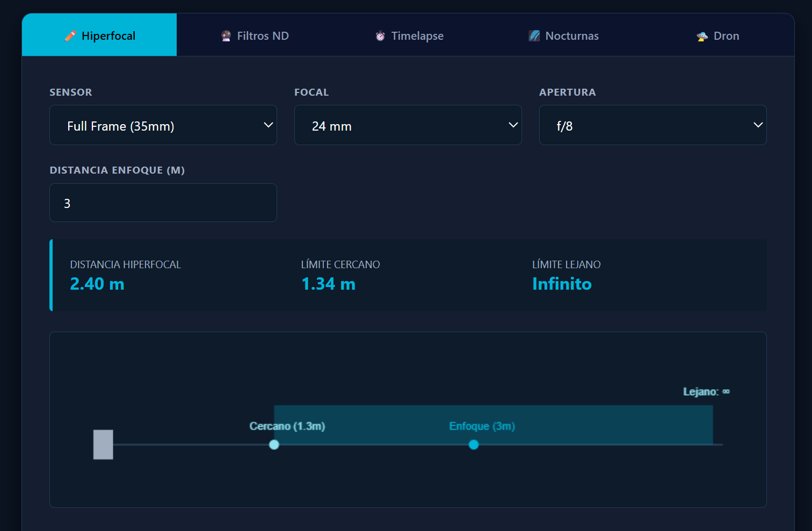Click the APERTURA field label
The width and height of the screenshot is (812, 531).
click(x=568, y=92)
